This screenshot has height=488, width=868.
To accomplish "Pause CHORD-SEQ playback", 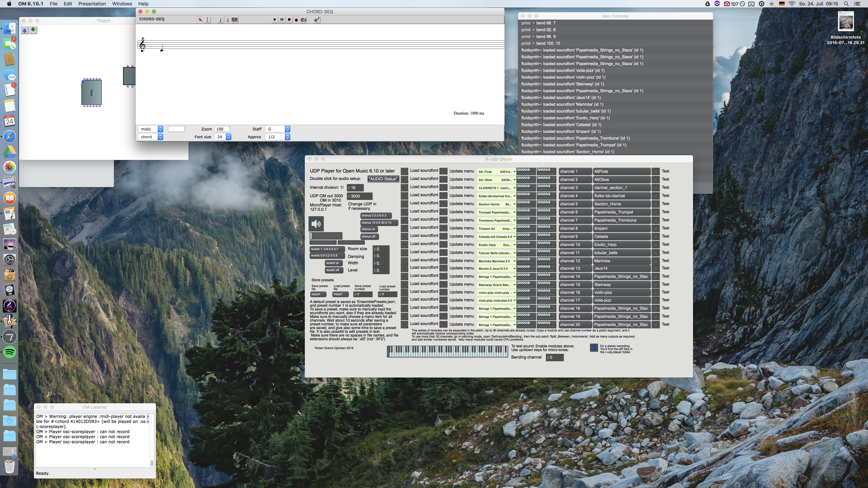I will coord(282,20).
